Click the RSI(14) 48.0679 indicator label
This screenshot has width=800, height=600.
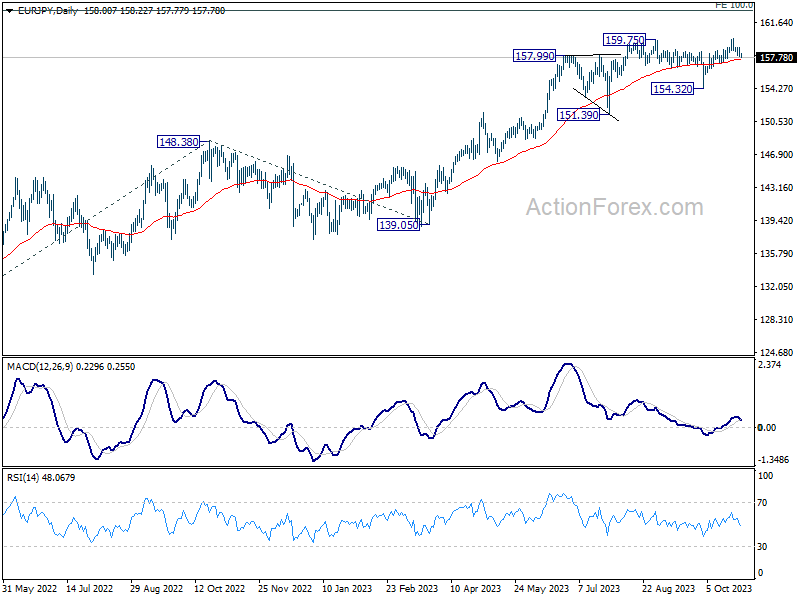[41, 478]
